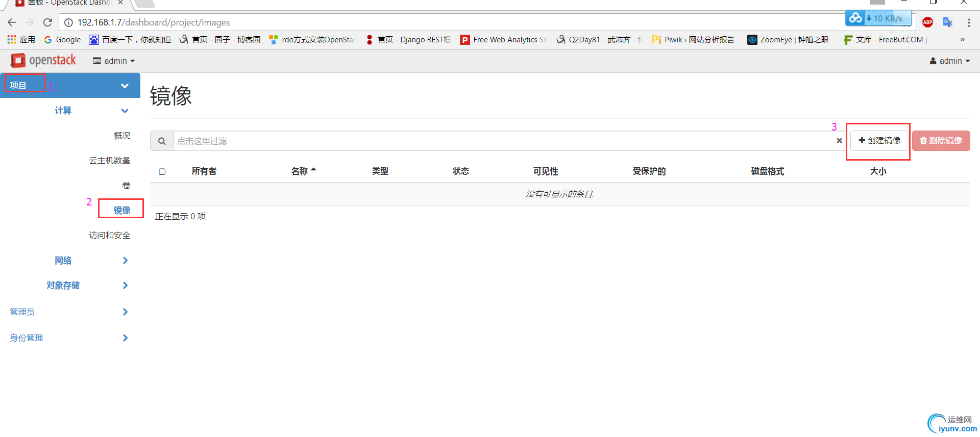
Task: Sort by the 所有者 column header
Action: click(x=204, y=171)
